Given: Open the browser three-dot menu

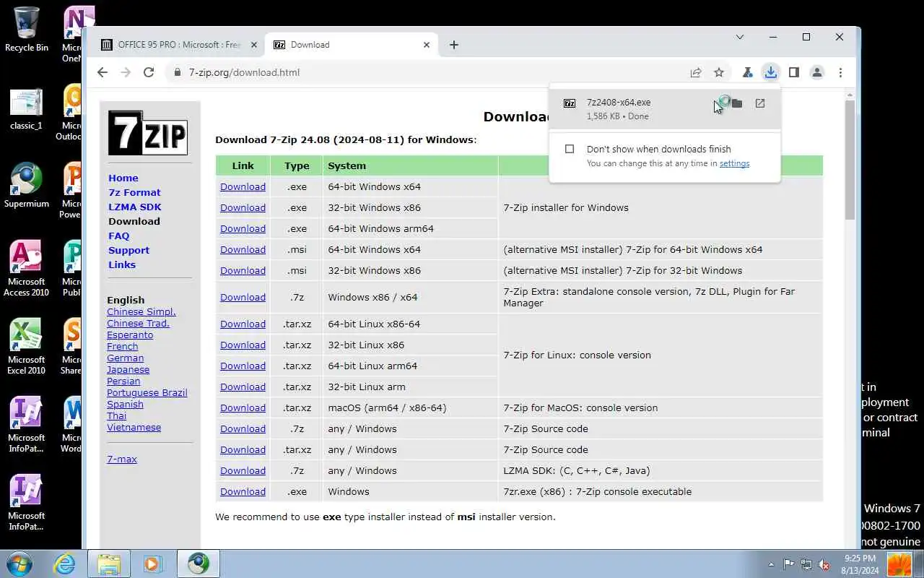Looking at the screenshot, I should [840, 72].
